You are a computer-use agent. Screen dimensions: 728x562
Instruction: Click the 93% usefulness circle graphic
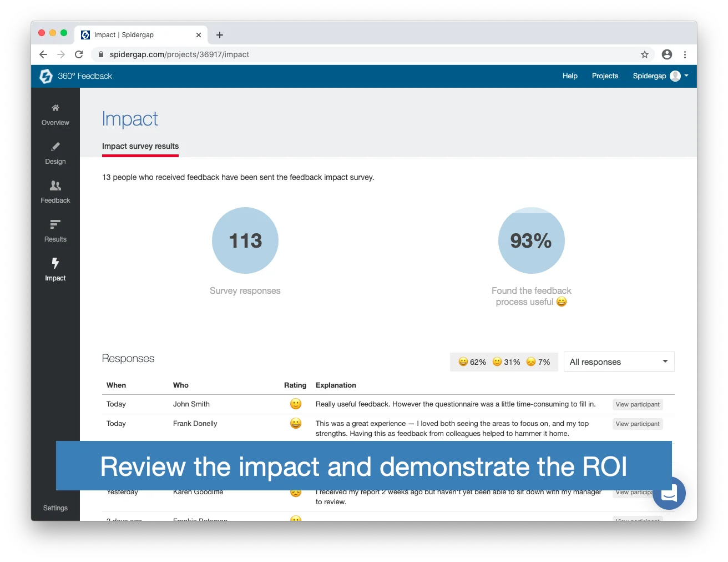530,240
